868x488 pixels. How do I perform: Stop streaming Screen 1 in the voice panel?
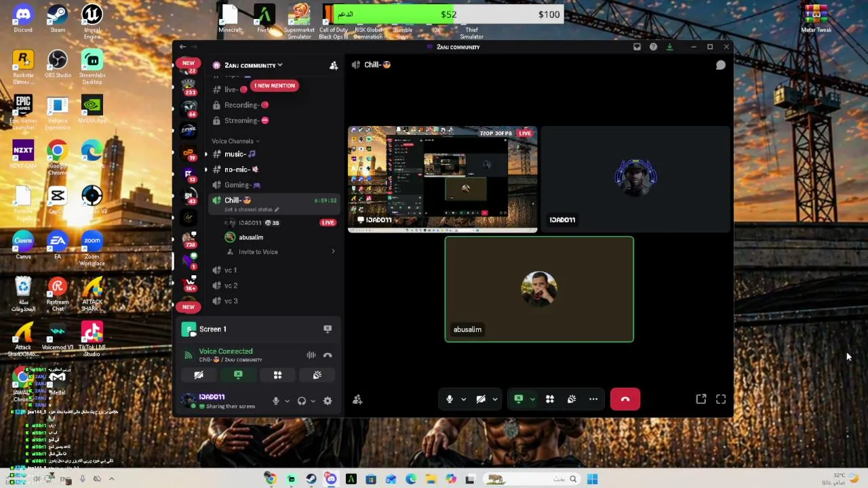click(328, 329)
